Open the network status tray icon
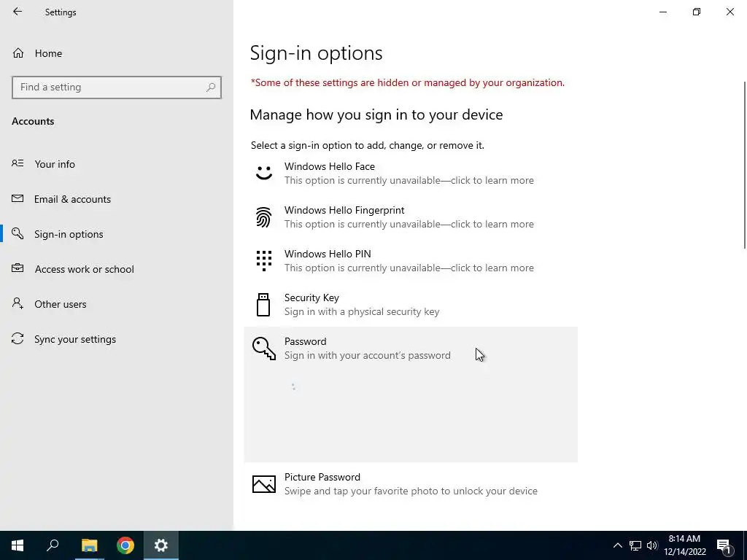The width and height of the screenshot is (747, 560). coord(635,545)
